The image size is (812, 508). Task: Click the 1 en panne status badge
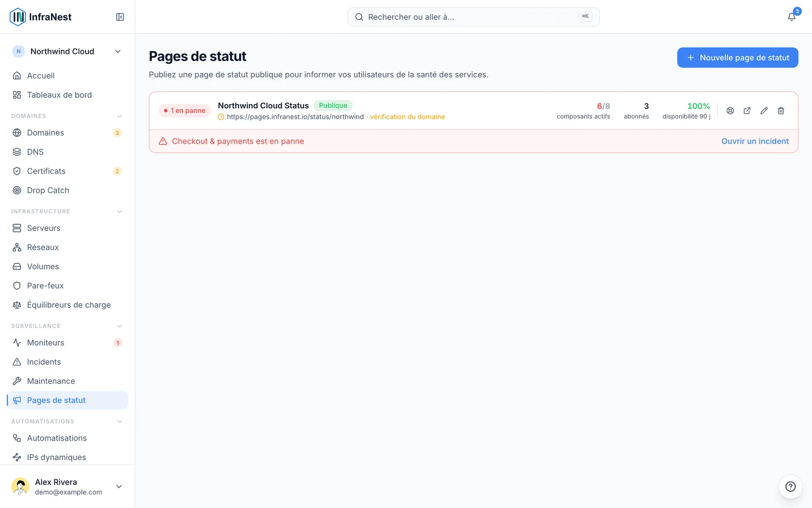[185, 111]
